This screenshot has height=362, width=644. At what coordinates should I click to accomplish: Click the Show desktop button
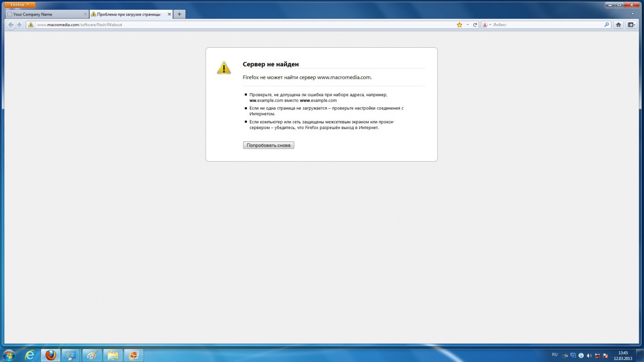coord(641,355)
